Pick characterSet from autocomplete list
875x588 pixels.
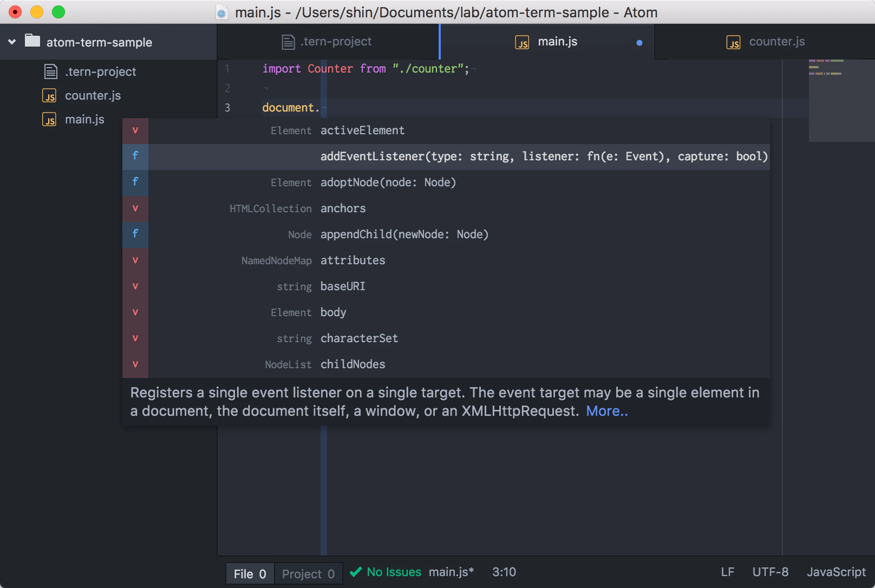click(446, 338)
